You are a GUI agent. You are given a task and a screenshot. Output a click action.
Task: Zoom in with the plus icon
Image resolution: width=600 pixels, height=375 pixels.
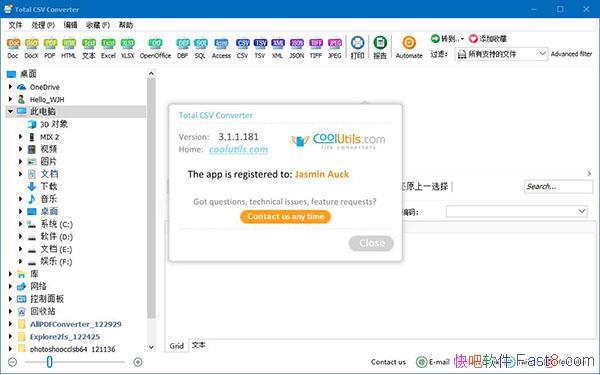tap(138, 362)
